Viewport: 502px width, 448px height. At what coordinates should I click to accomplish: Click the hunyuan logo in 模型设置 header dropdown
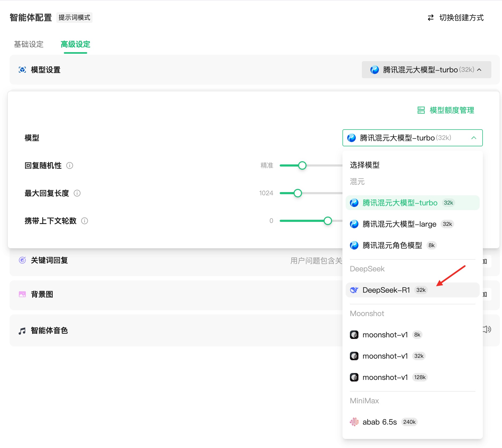(x=375, y=70)
